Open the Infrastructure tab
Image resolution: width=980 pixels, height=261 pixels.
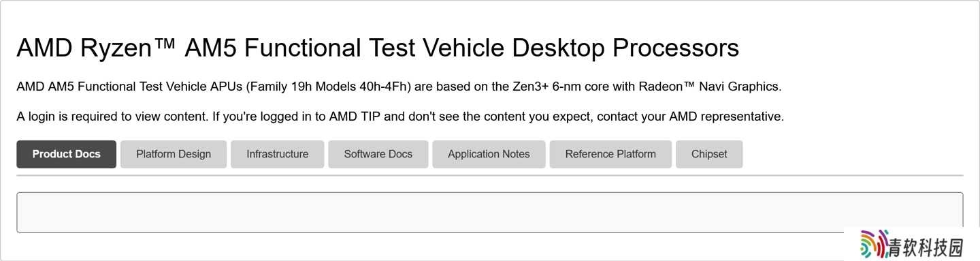coord(277,154)
